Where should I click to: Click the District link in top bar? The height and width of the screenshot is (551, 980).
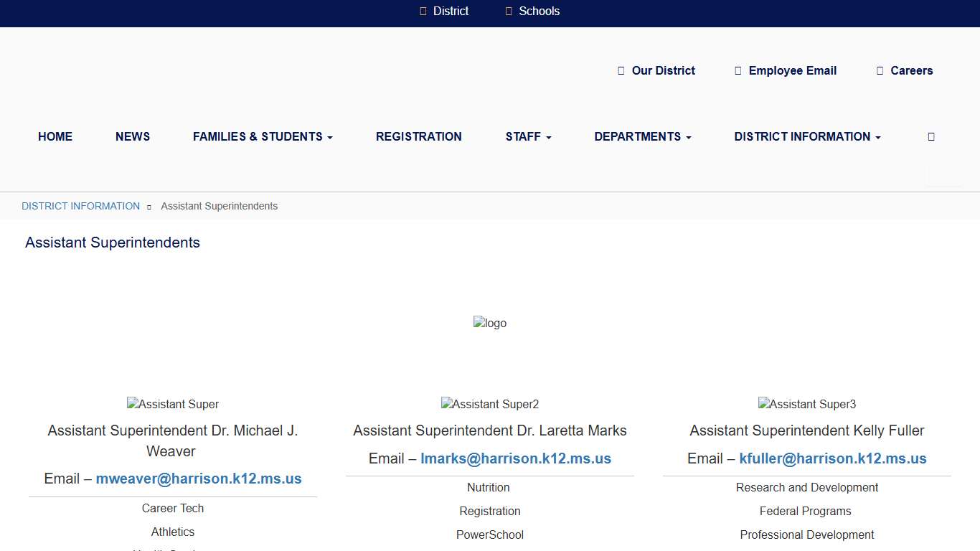[444, 11]
